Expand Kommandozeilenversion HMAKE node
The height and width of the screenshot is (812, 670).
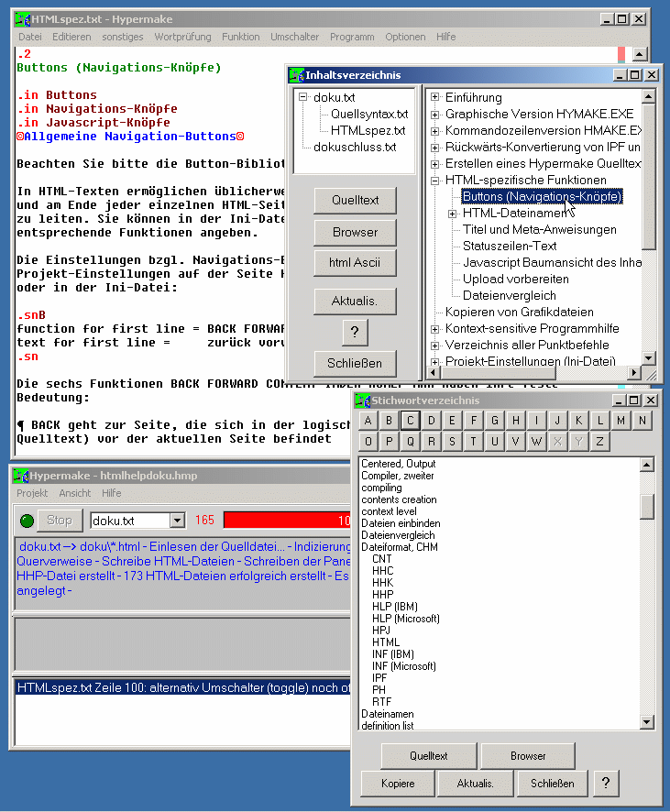click(x=435, y=130)
